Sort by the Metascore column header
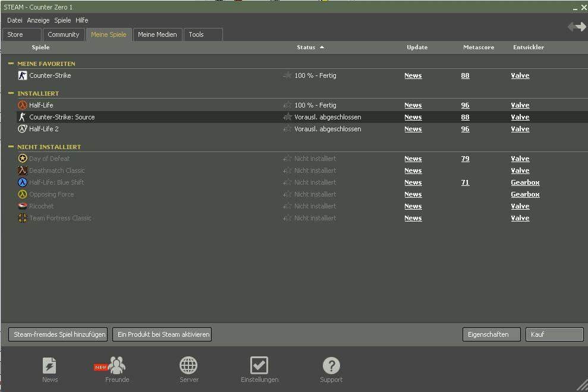Screen dimensions: 588x392 [479, 48]
